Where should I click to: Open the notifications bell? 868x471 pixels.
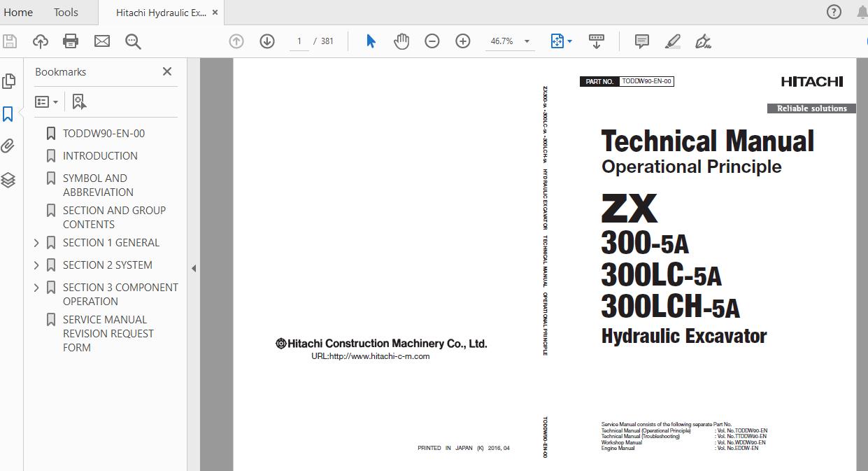click(x=862, y=12)
